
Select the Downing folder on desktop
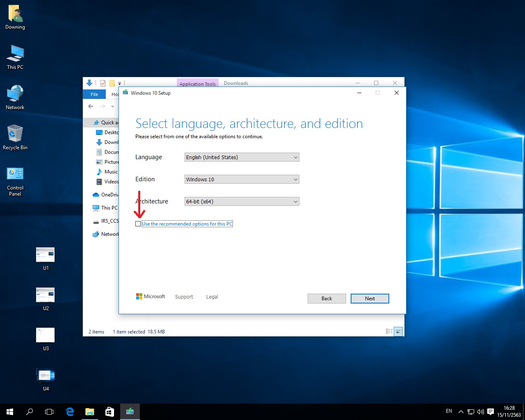click(x=15, y=17)
